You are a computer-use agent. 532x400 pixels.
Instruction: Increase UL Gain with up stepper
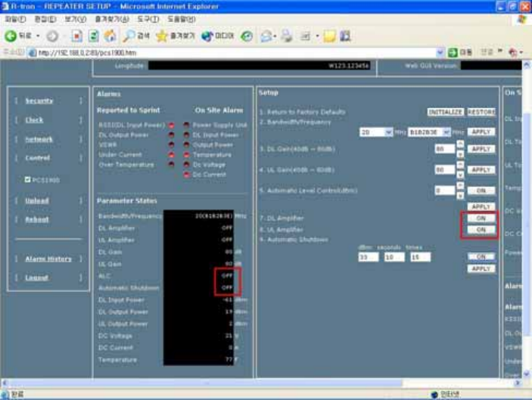[460, 164]
